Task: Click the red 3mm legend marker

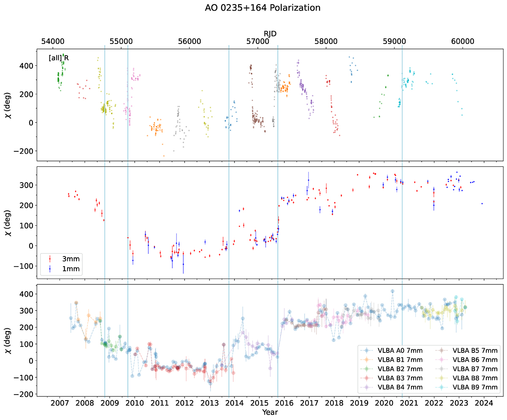Action: (x=50, y=259)
